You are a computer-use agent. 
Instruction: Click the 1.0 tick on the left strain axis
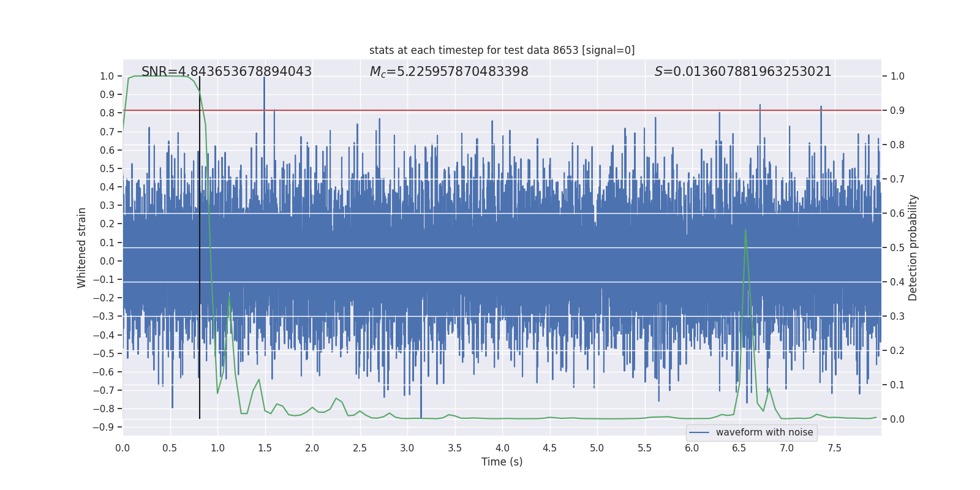pyautogui.click(x=107, y=76)
